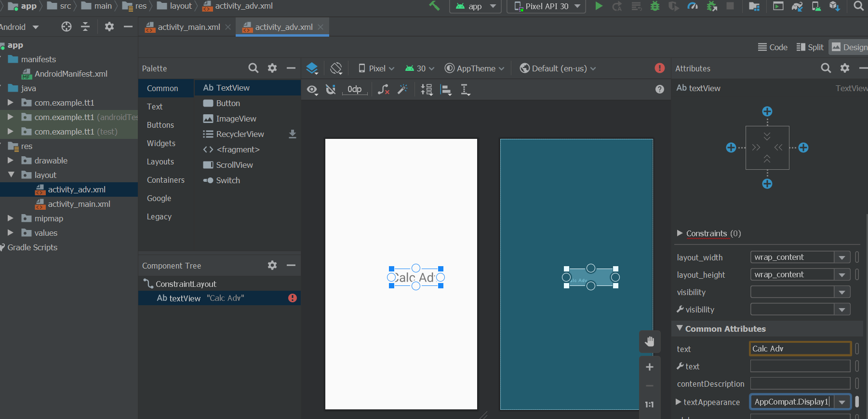Select the Buttons palette category
This screenshot has width=868, height=419.
(x=160, y=125)
